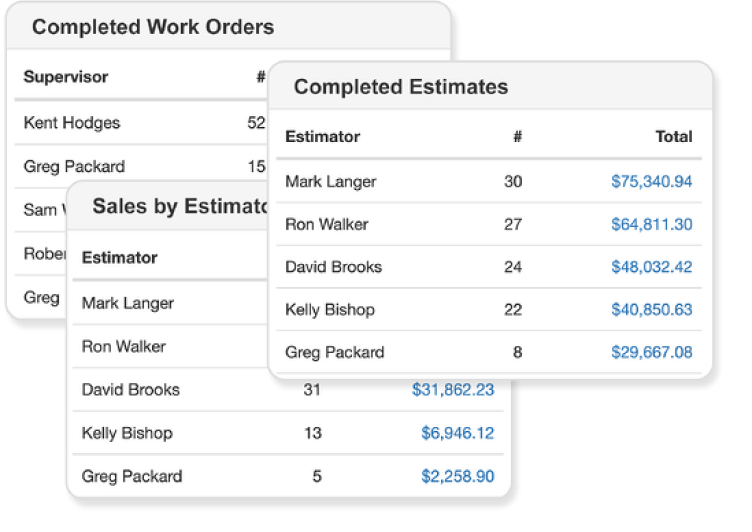Click Greg Packard row in Completed Work Orders

tap(74, 166)
